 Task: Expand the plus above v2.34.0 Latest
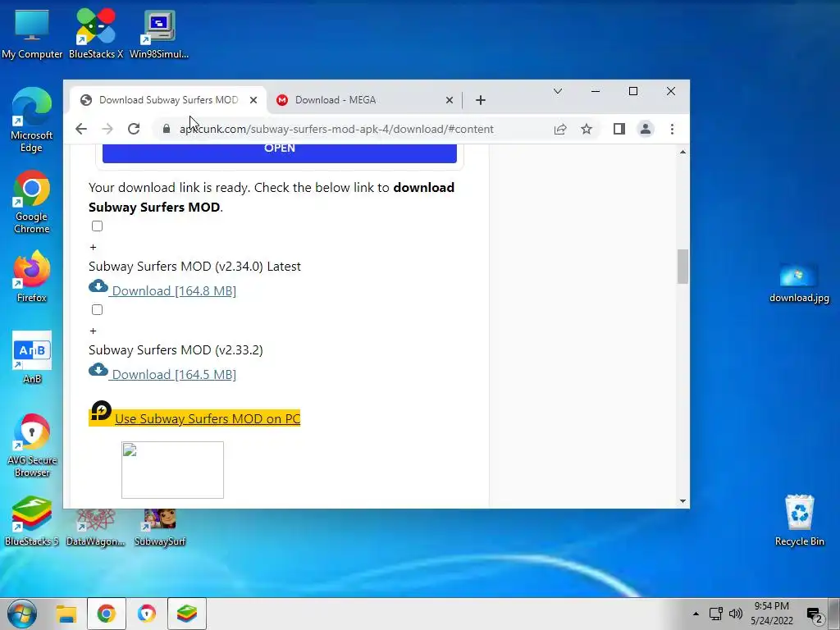tap(93, 247)
